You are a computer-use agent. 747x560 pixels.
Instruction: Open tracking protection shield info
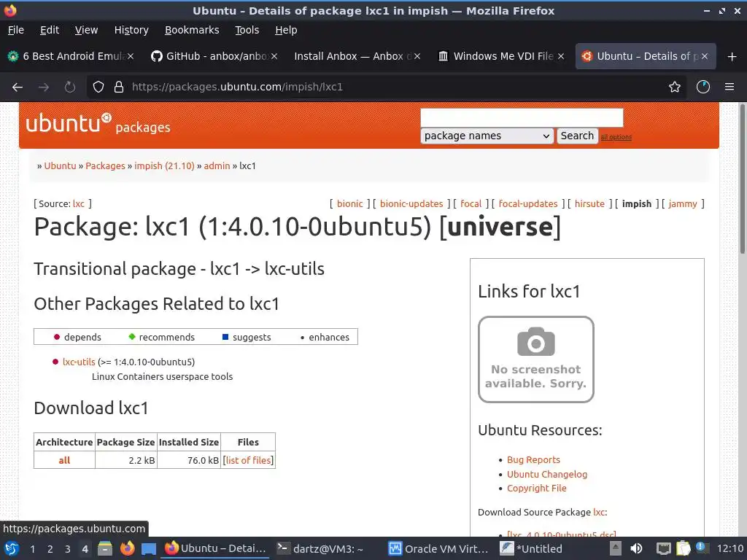[98, 87]
